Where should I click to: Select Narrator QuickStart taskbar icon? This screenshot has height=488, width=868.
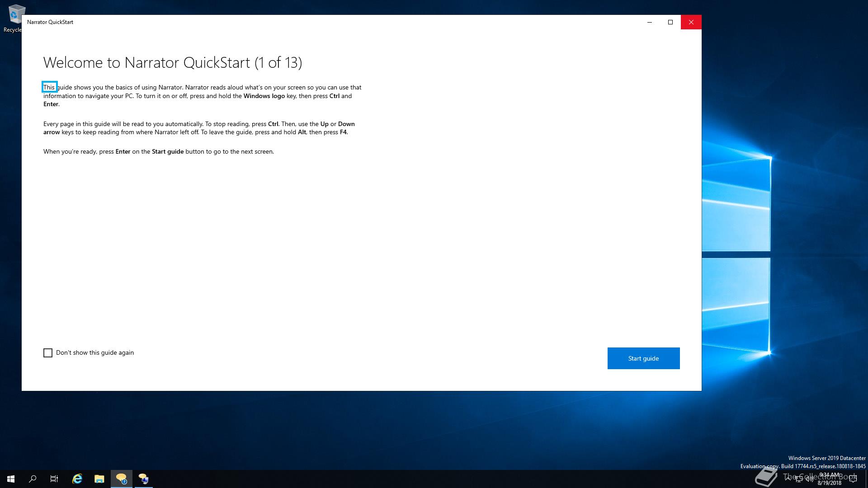pos(122,479)
